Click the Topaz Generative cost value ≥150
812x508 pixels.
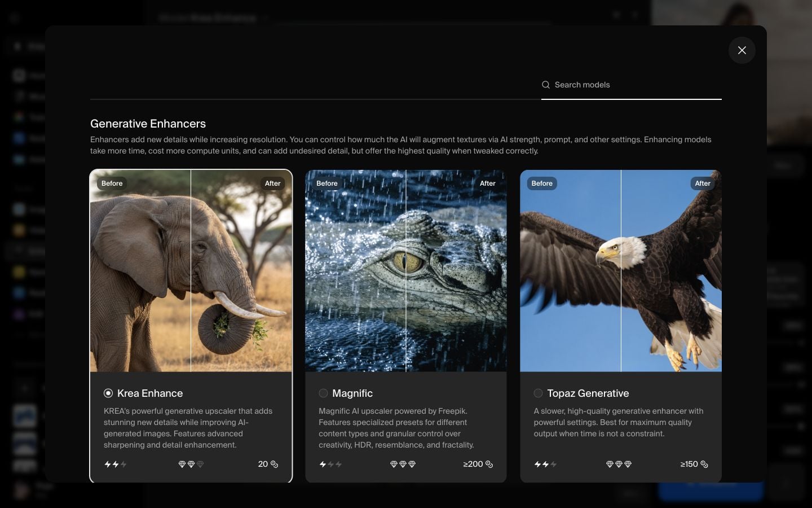[x=689, y=464]
